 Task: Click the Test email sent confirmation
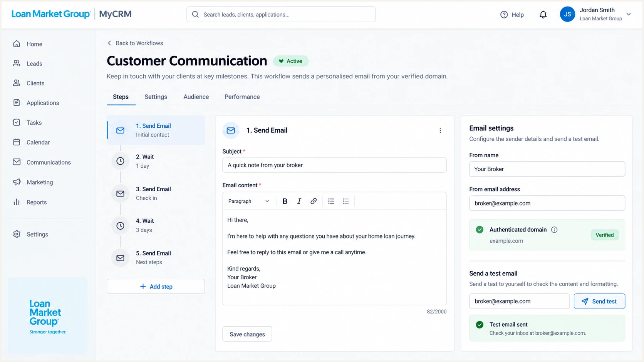547,329
